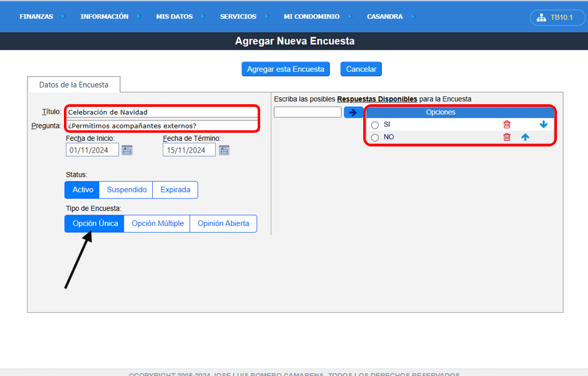This screenshot has height=376, width=588.
Task: Add typed answer with blue arrow button
Action: [353, 112]
